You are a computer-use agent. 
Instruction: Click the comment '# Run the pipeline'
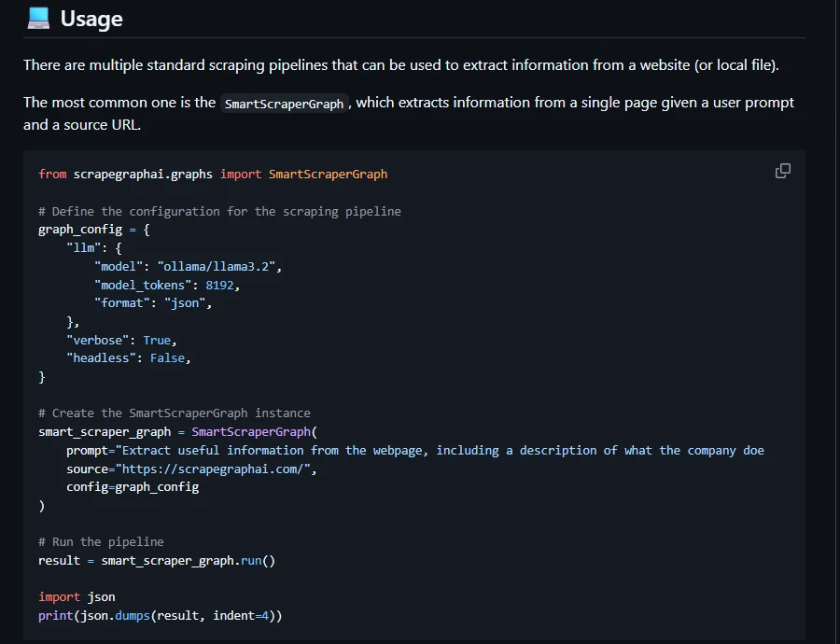pyautogui.click(x=101, y=541)
